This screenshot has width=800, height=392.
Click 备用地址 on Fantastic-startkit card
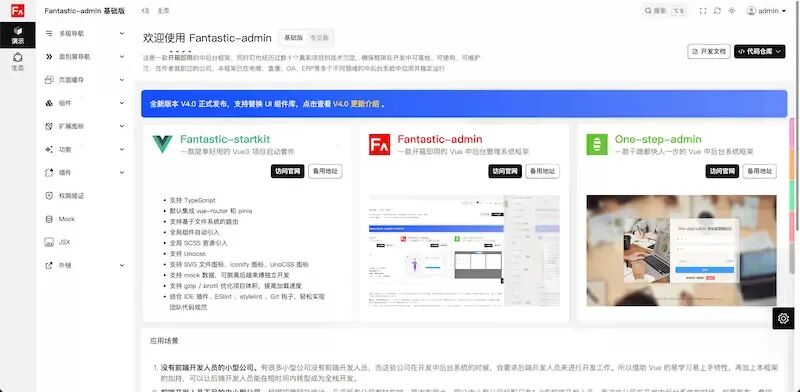click(325, 172)
